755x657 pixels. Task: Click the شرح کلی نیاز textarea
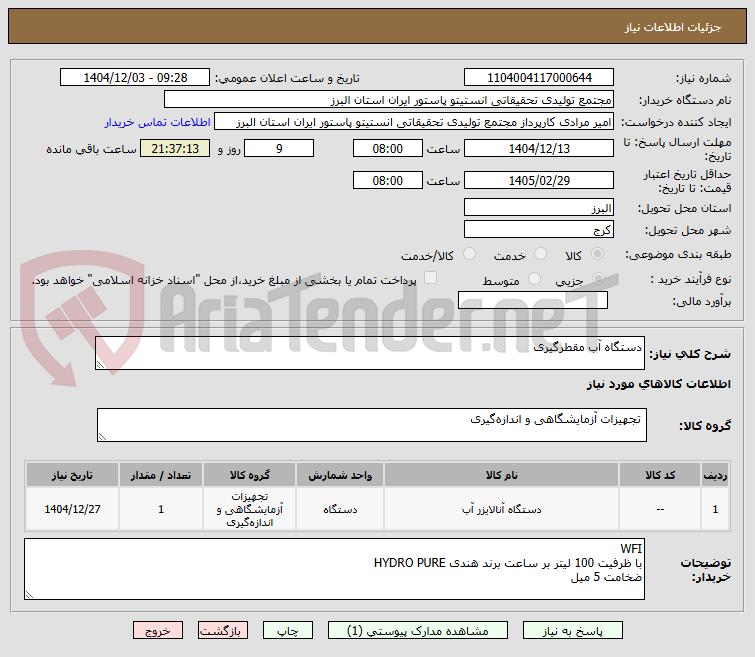pyautogui.click(x=370, y=353)
